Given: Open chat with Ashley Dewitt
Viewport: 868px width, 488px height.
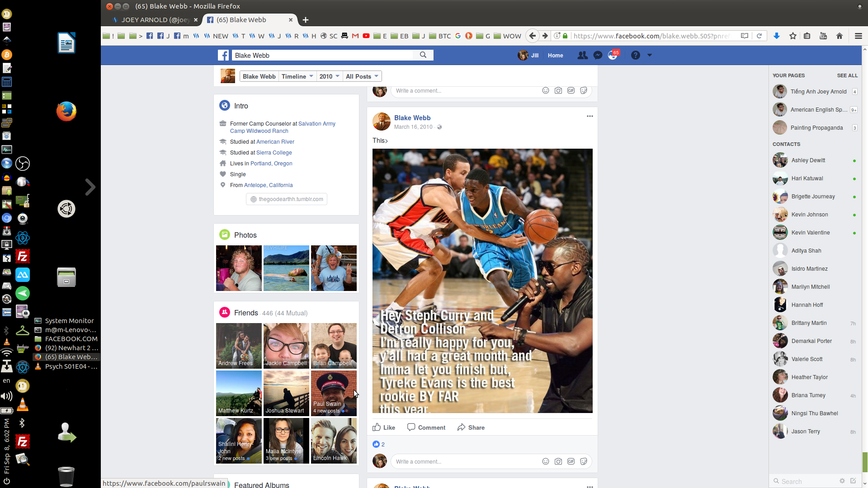Looking at the screenshot, I should tap(815, 160).
